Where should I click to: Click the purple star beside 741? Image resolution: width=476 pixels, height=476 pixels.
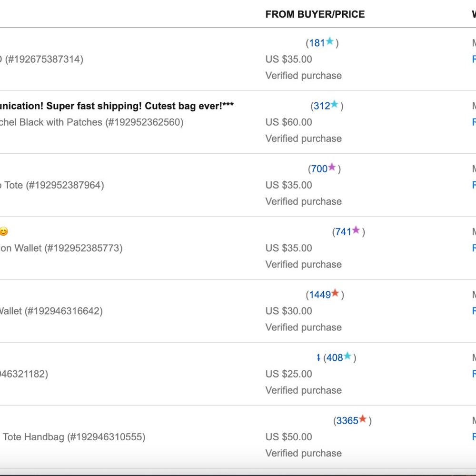tap(356, 230)
